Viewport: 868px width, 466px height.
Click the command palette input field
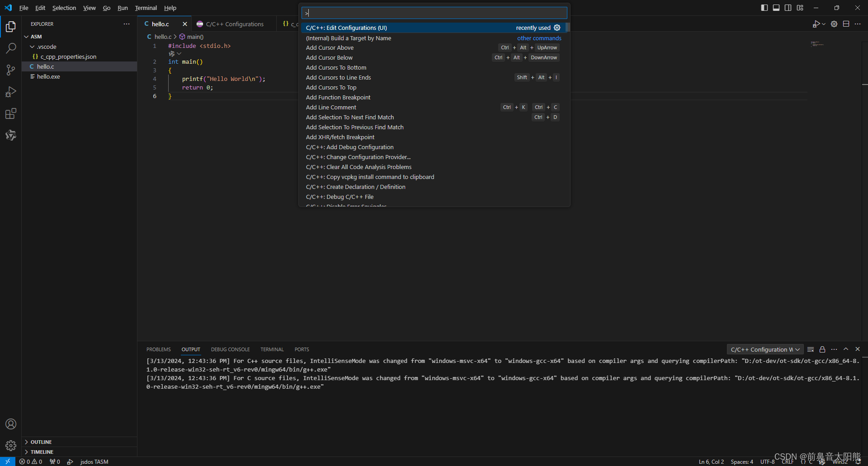click(x=434, y=13)
